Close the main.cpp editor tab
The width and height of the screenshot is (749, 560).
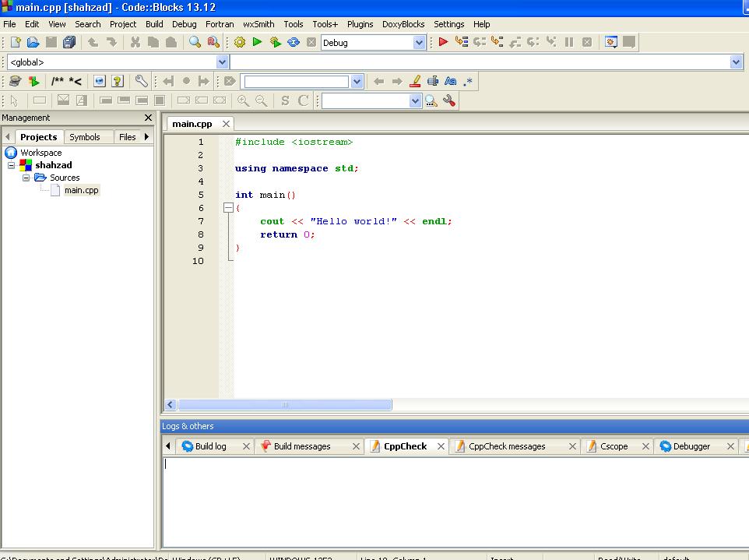(226, 124)
